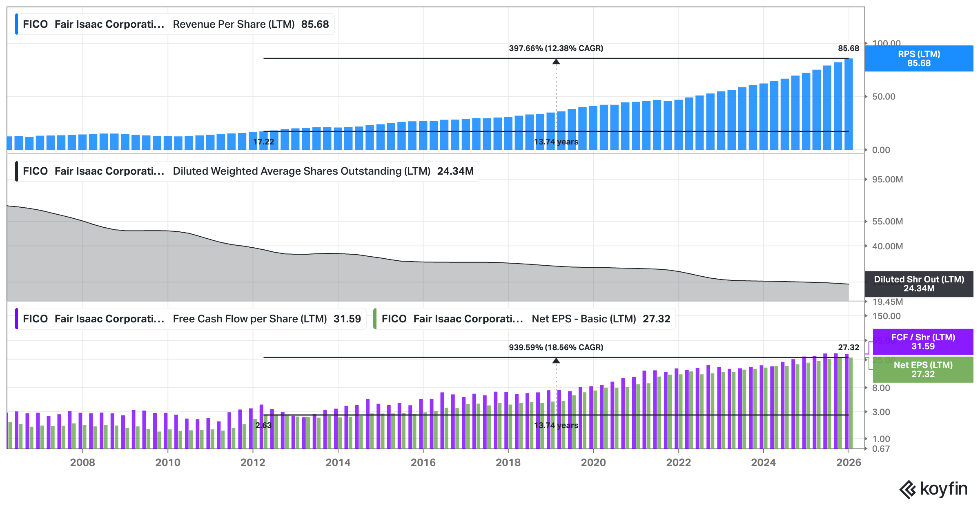Click the Diluted Shr Out (LTM) axis tag
980x506 pixels.
click(x=919, y=284)
